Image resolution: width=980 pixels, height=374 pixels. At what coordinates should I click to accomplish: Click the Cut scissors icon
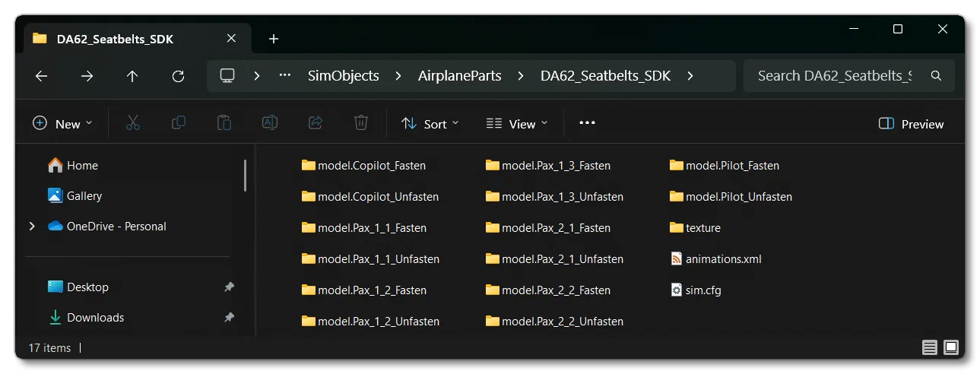tap(133, 123)
